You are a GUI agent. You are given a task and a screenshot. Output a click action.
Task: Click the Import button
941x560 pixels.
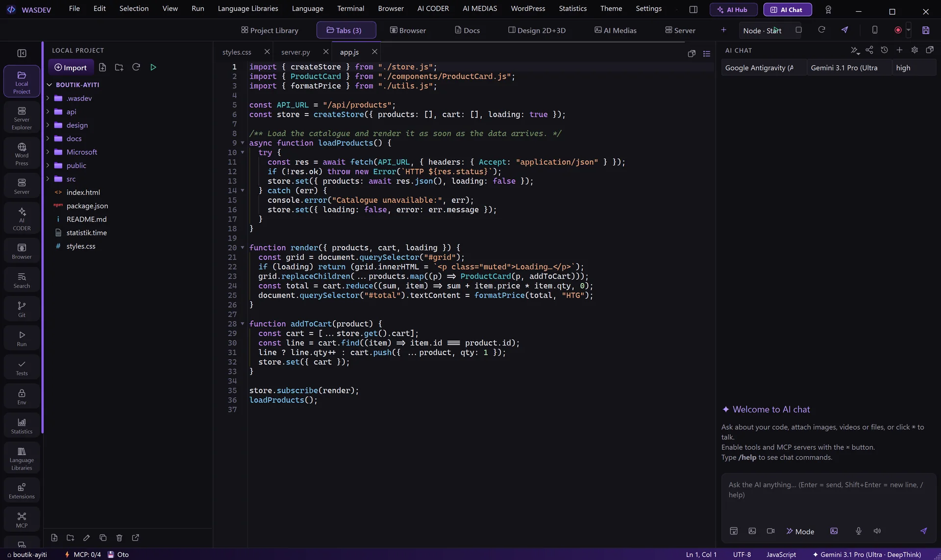(x=71, y=67)
